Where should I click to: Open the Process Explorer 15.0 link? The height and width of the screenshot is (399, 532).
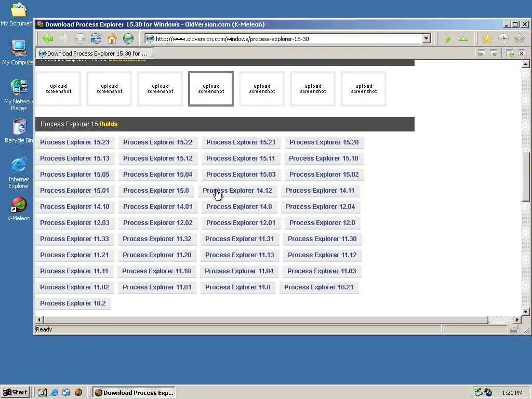tap(156, 190)
